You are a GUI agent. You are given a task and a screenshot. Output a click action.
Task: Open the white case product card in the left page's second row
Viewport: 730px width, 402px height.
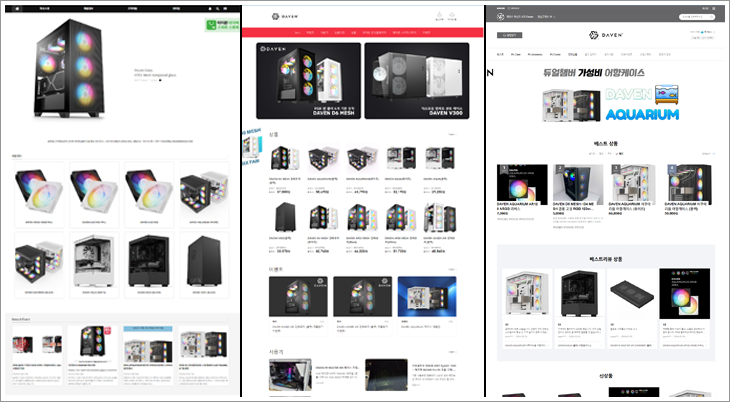coord(94,265)
